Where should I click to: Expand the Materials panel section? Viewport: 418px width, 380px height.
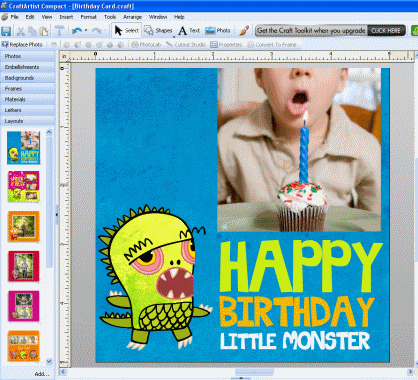pyautogui.click(x=28, y=99)
